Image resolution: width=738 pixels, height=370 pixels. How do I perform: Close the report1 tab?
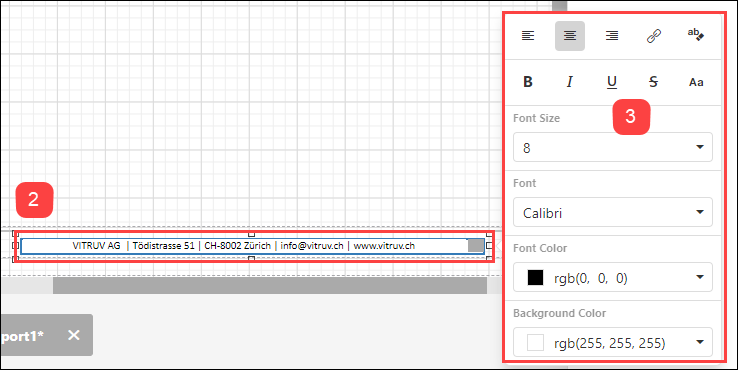tap(74, 335)
